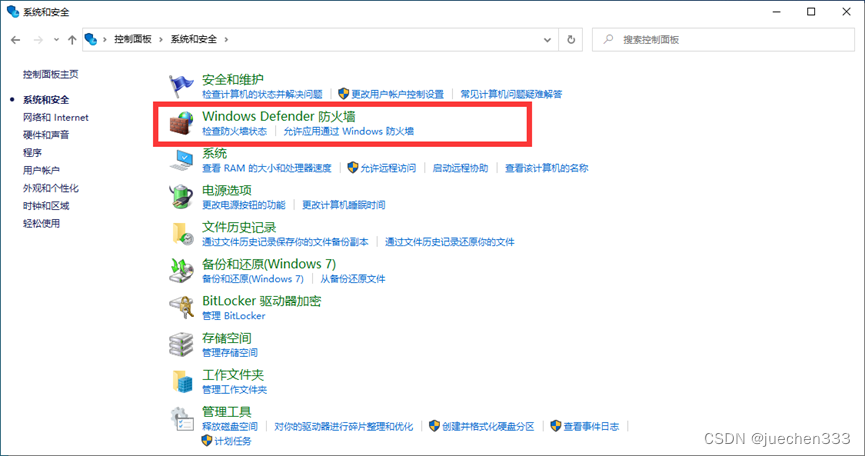
Task: Click 创建并格式化硬盘分区 link
Action: pos(488,427)
